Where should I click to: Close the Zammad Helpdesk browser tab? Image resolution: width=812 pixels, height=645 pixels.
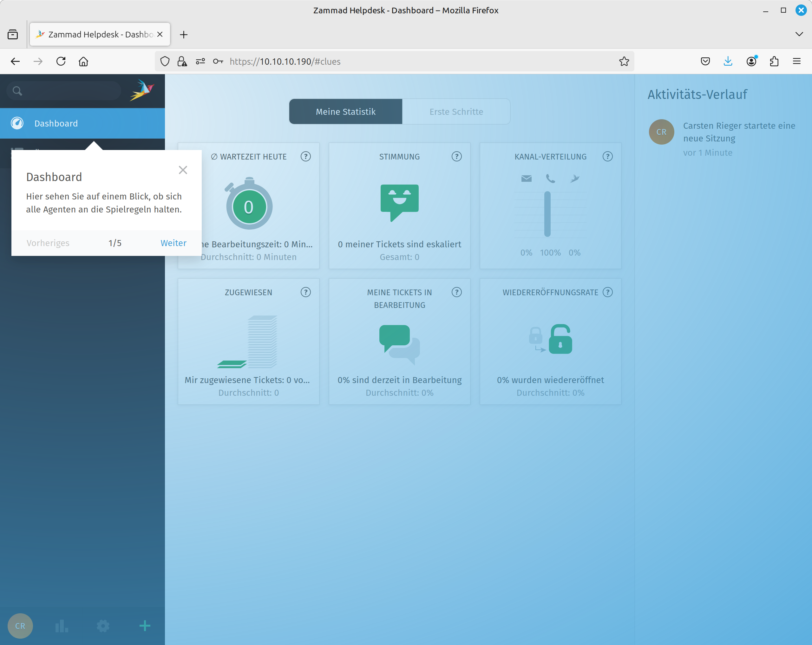click(160, 34)
